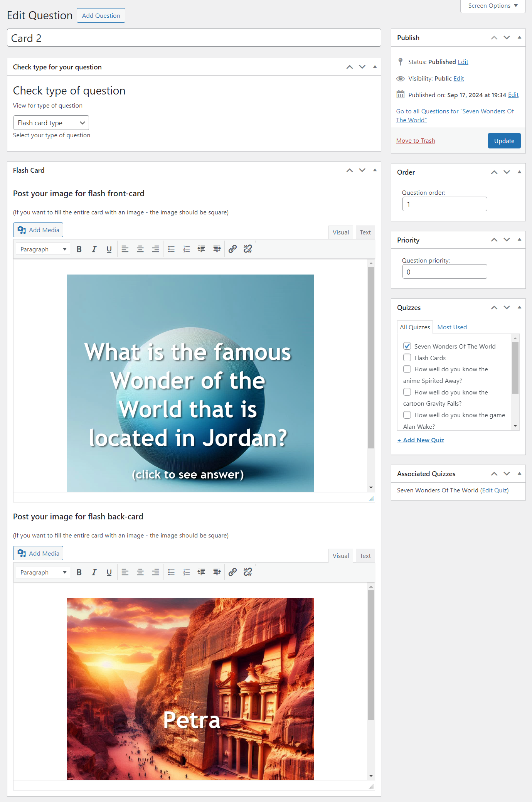
Task: Add numbered list in back-card editor
Action: coord(187,572)
